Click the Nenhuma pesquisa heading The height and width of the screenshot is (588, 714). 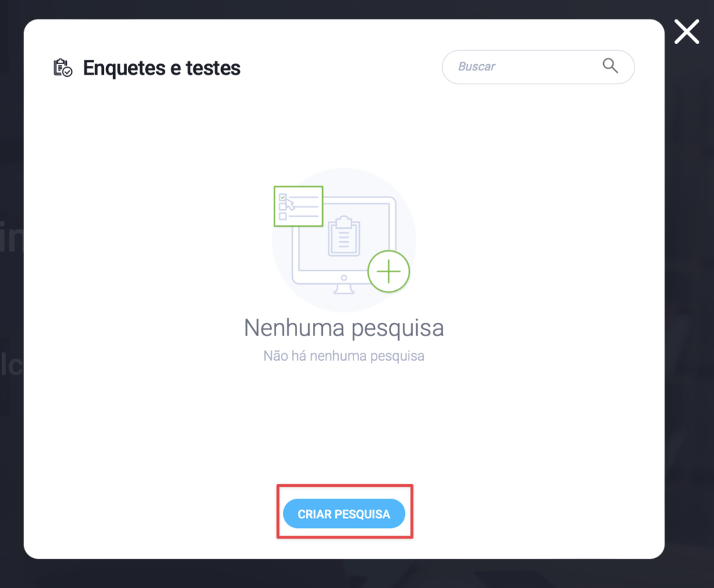[x=344, y=328]
